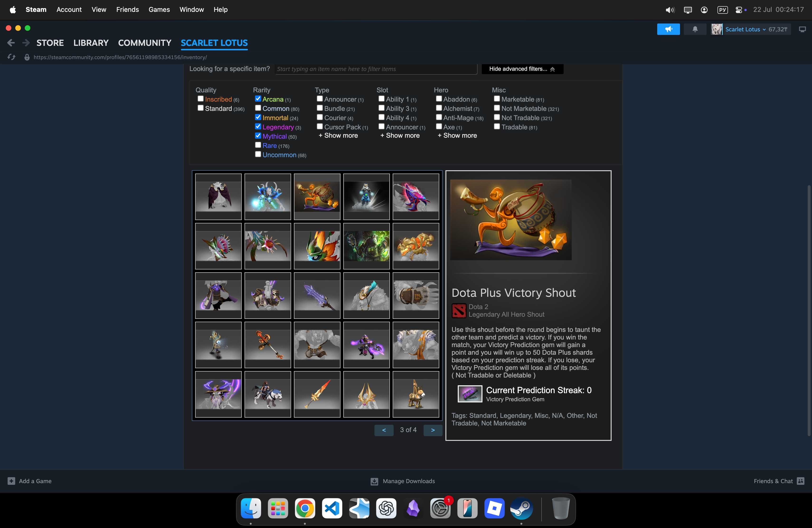Open Roblox from the Dock

[494, 508]
